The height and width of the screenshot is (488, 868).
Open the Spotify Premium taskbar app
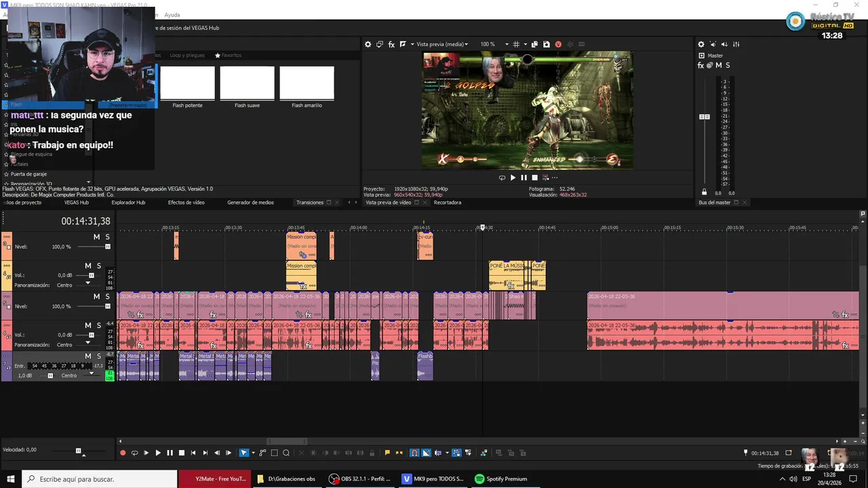[501, 479]
